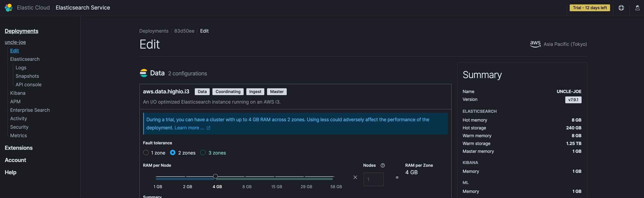644x198 pixels.
Task: Click the Elasticsearch Data section icon
Action: 143,73
